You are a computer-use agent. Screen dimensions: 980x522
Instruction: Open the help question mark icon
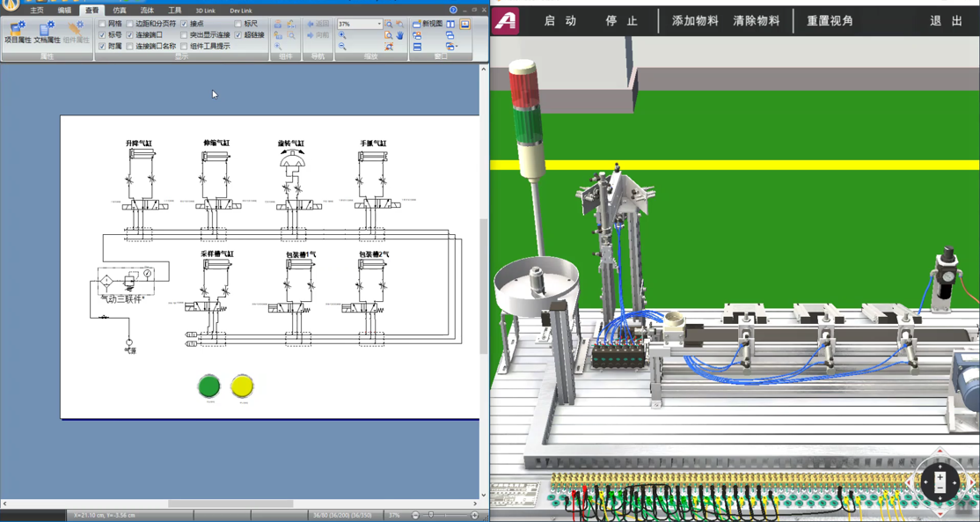[x=453, y=11]
